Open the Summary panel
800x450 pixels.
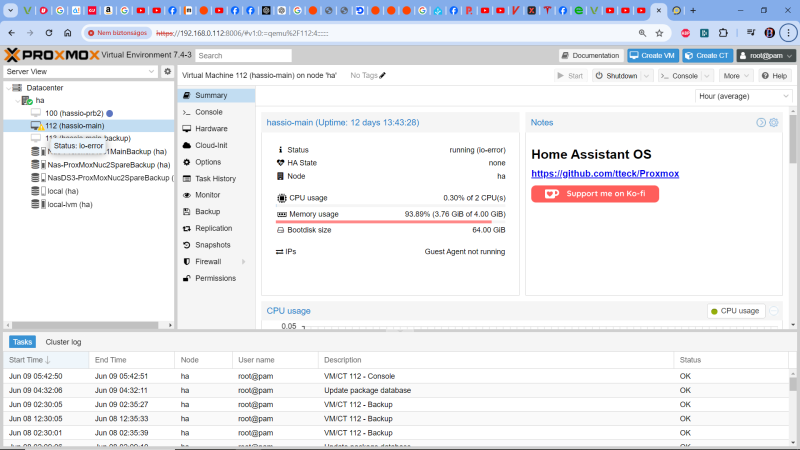[x=216, y=95]
